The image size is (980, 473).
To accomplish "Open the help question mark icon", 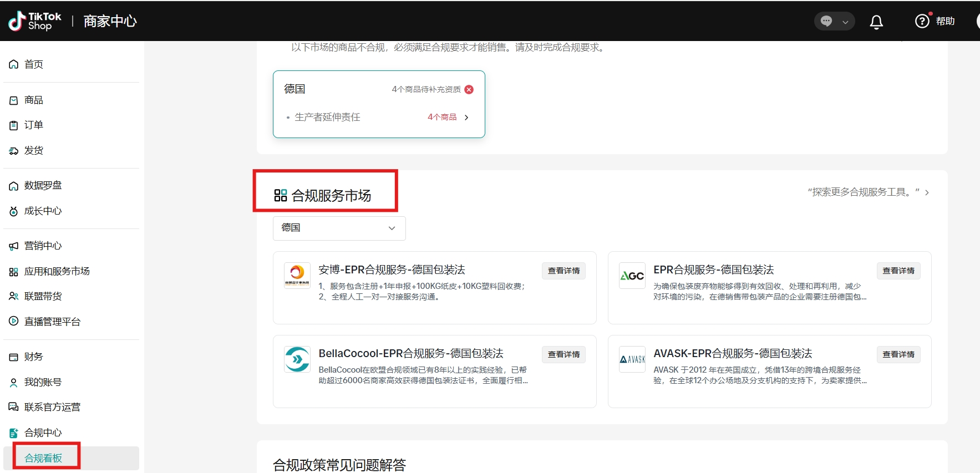I will click(922, 21).
